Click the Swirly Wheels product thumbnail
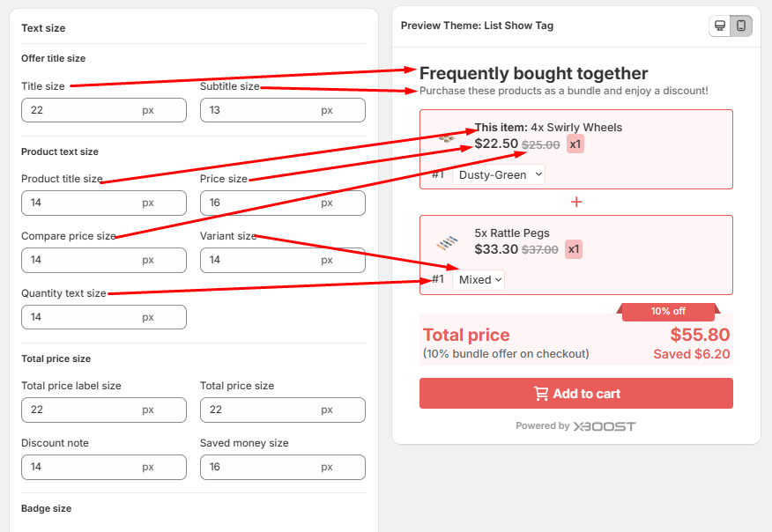Screen dimensions: 772x532 pos(447,137)
